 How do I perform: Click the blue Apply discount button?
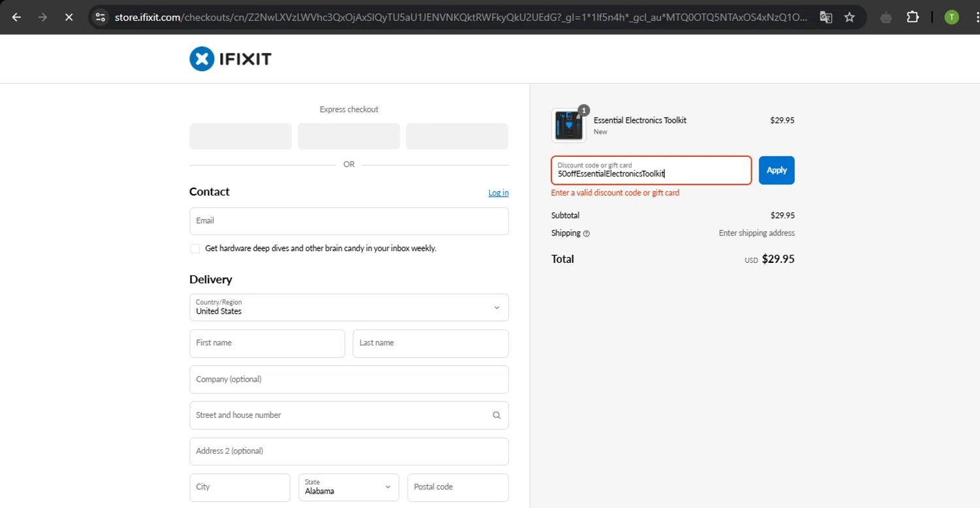point(776,170)
